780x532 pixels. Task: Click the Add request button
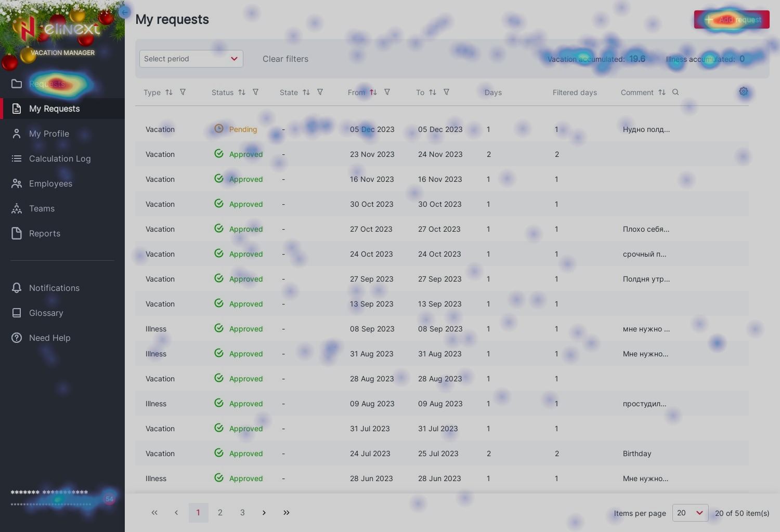pyautogui.click(x=732, y=20)
